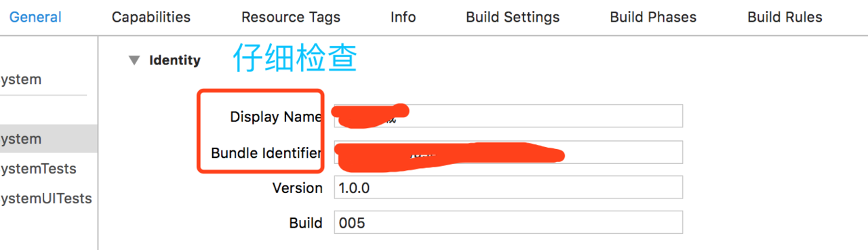Click the Identity section heading
This screenshot has height=250, width=868.
click(175, 60)
